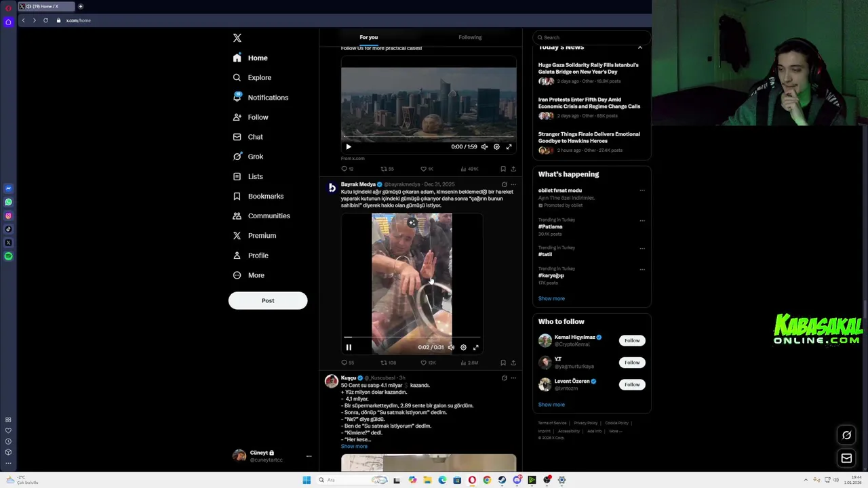Open account menu next to Cüneyt

(309, 456)
